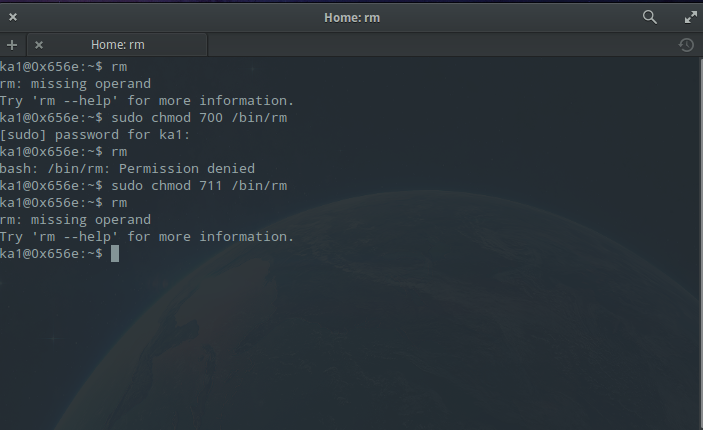Click the first 'rm: missing operand' output line
Screen dimensions: 703x430
point(75,84)
